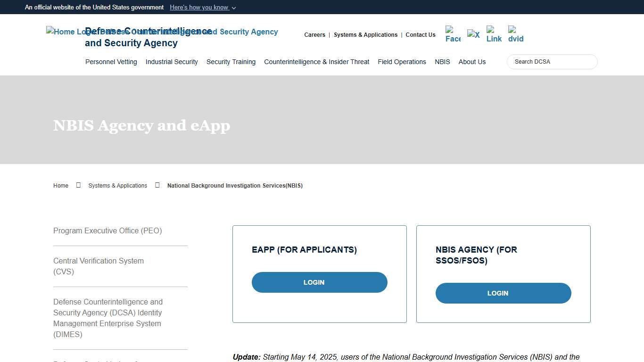644x362 pixels.
Task: Open the Industrial Security menu
Action: click(x=172, y=62)
